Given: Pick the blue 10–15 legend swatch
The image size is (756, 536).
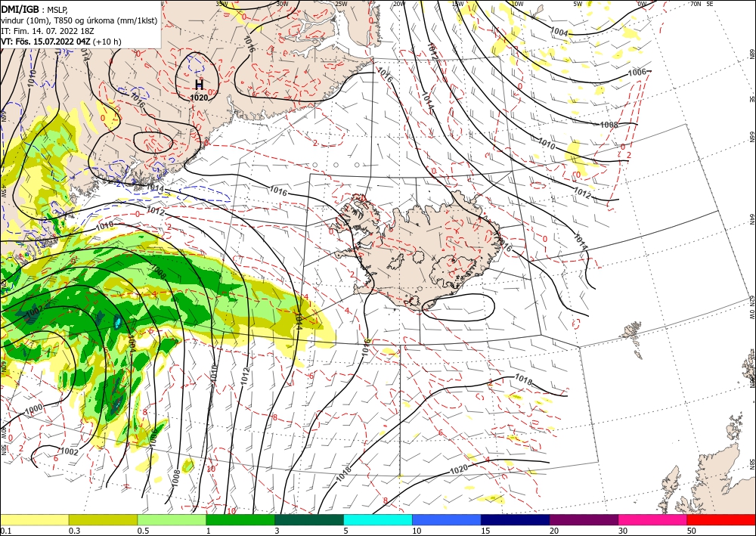Looking at the screenshot, I should point(447,519).
